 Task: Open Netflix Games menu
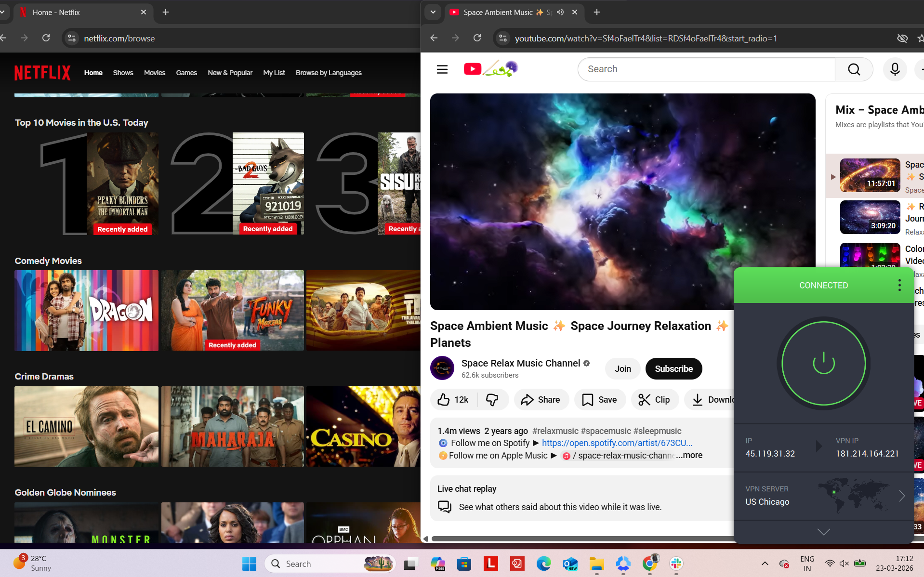pos(186,73)
